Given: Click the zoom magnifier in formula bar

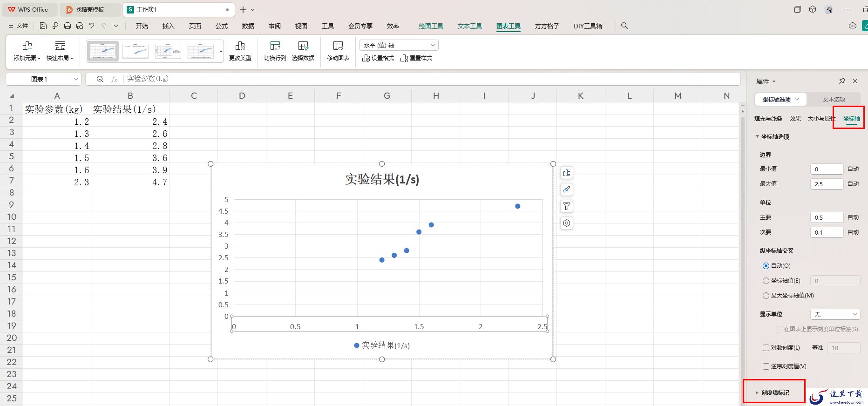Looking at the screenshot, I should pyautogui.click(x=100, y=79).
